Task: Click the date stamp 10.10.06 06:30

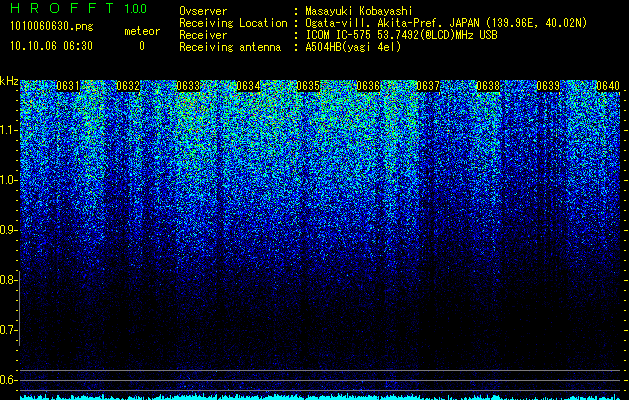Action: pos(52,46)
